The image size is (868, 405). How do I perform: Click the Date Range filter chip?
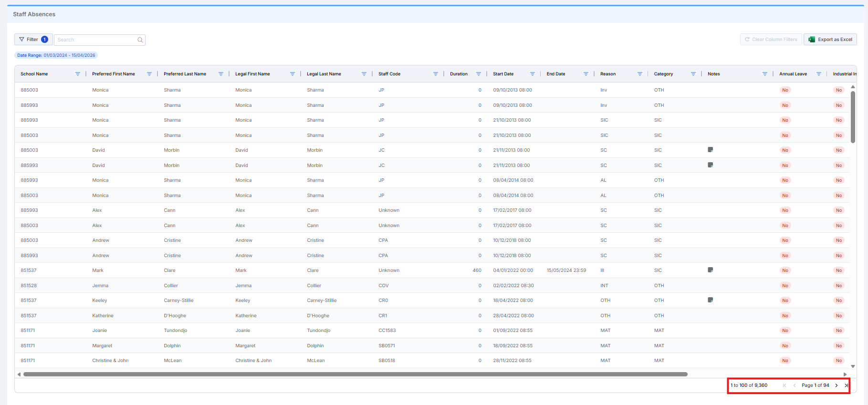[x=56, y=55]
